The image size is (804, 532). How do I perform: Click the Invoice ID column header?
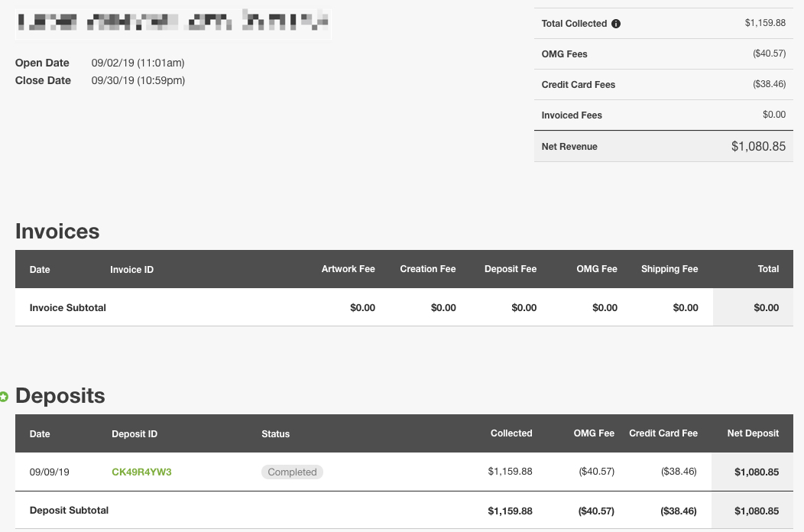(131, 270)
